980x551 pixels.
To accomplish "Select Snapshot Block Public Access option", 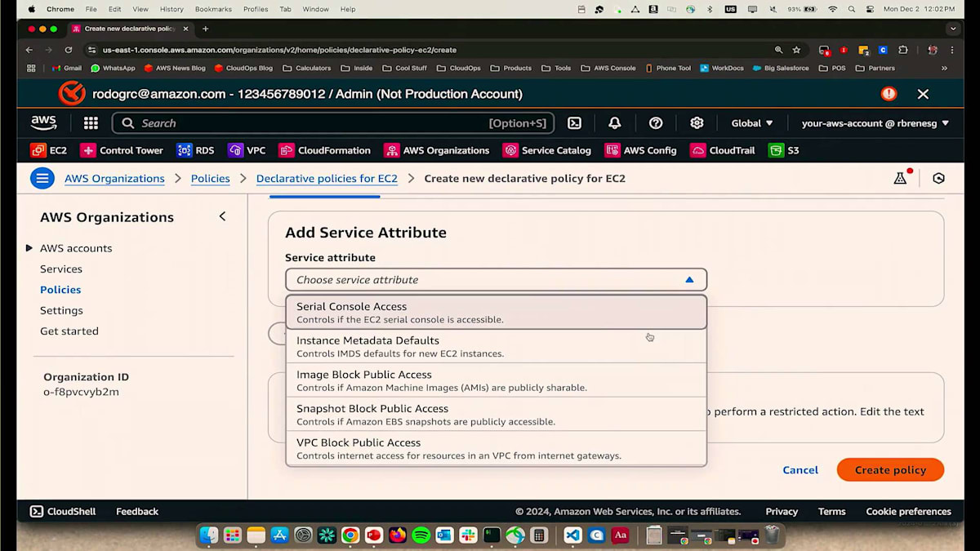I will [496, 415].
